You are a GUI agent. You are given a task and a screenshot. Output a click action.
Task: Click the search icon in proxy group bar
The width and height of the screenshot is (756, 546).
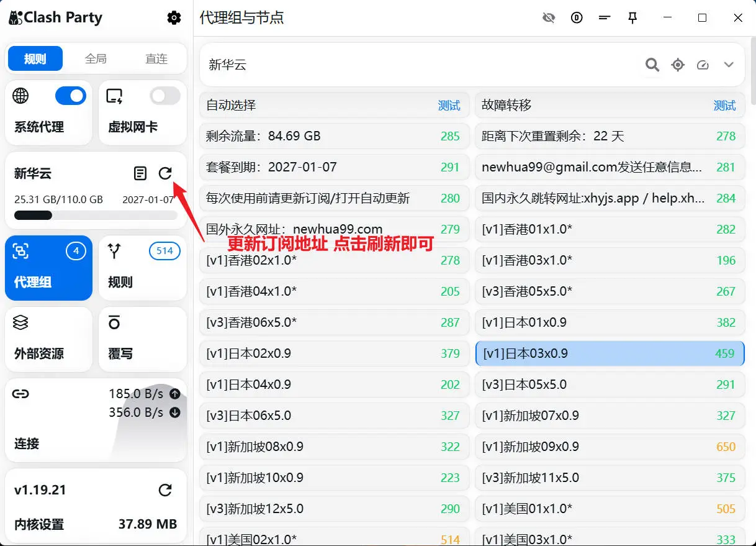pos(652,65)
